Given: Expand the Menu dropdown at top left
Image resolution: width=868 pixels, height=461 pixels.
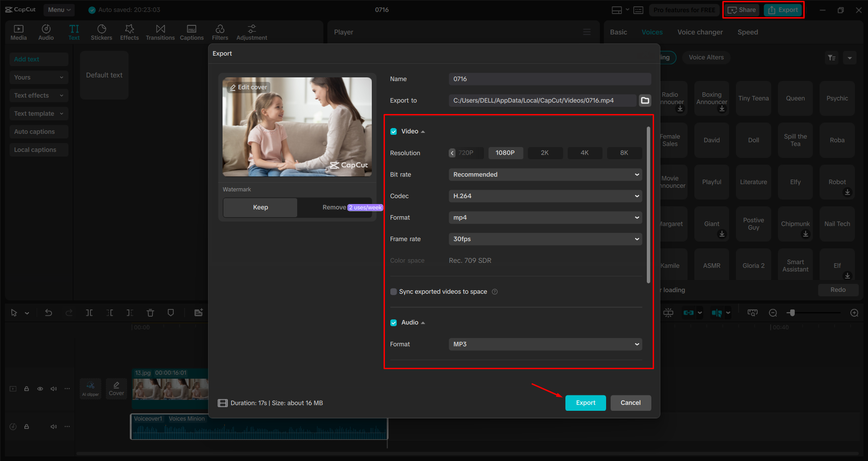Looking at the screenshot, I should click(59, 10).
